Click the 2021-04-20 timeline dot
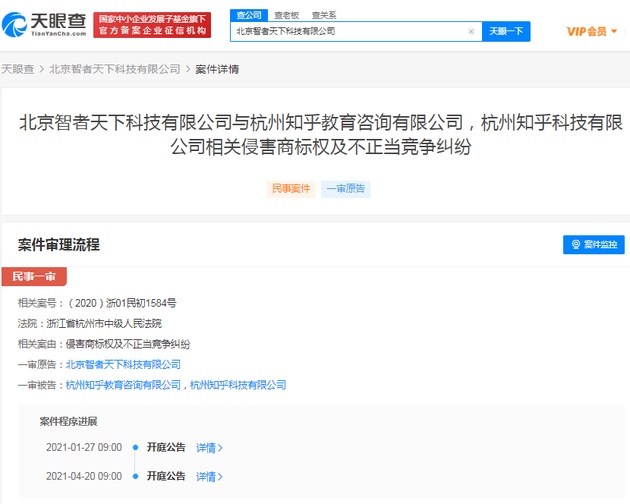 pyautogui.click(x=135, y=476)
